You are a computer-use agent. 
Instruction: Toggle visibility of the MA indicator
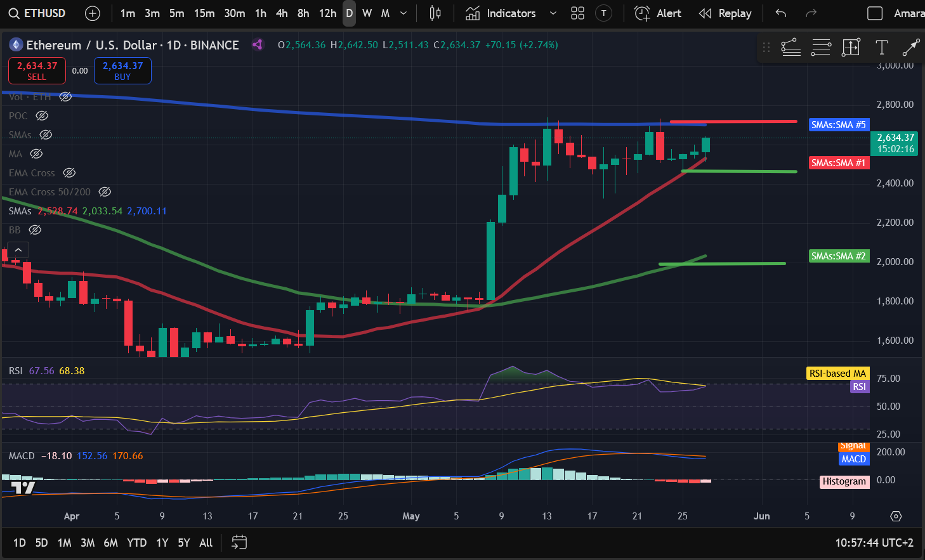coord(36,153)
